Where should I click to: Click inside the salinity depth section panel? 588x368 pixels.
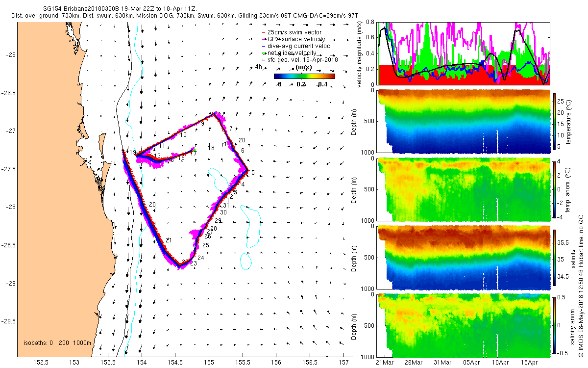tap(464, 257)
